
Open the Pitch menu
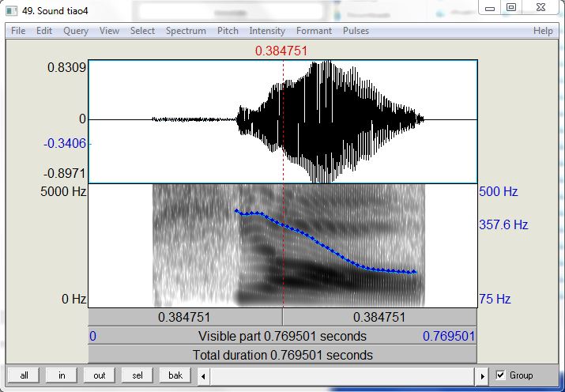point(228,31)
